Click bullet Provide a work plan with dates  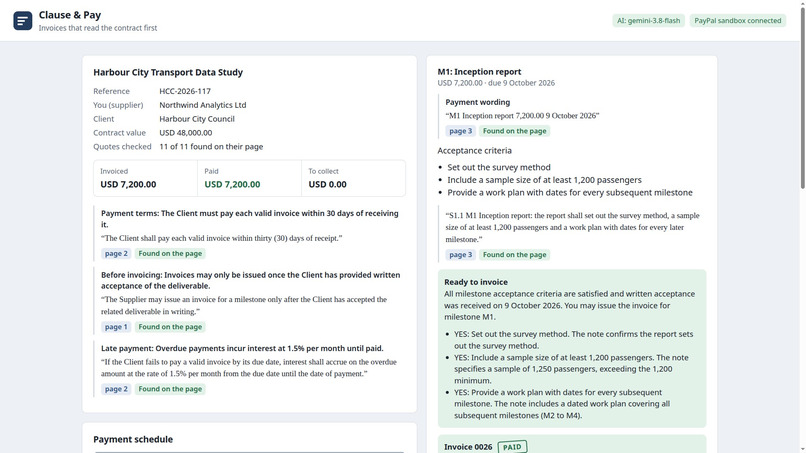click(570, 193)
